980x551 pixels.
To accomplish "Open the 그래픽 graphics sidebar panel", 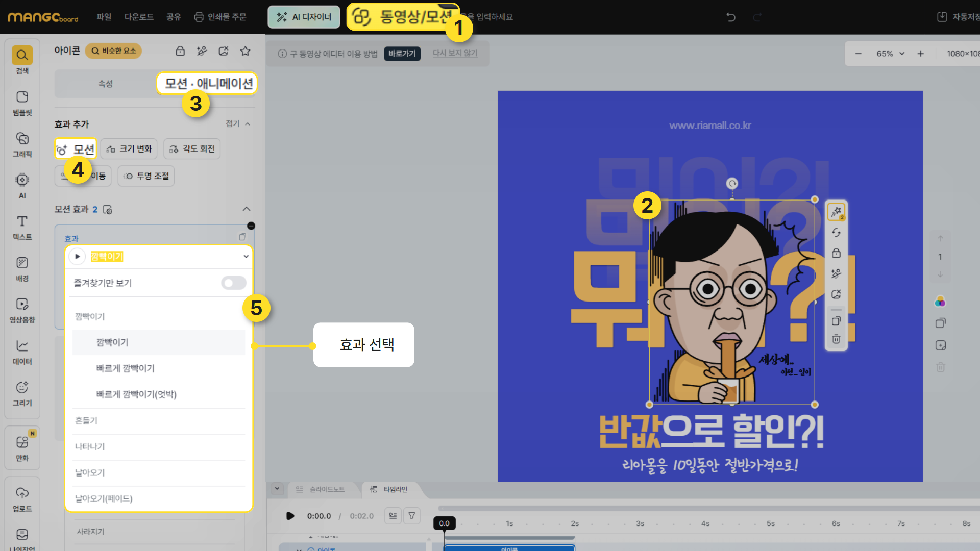I will pos(22,144).
